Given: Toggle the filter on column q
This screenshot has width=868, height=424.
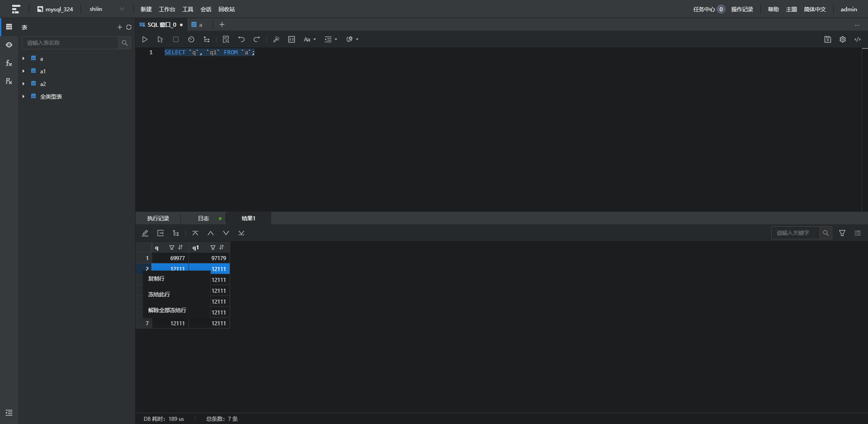Looking at the screenshot, I should [172, 247].
